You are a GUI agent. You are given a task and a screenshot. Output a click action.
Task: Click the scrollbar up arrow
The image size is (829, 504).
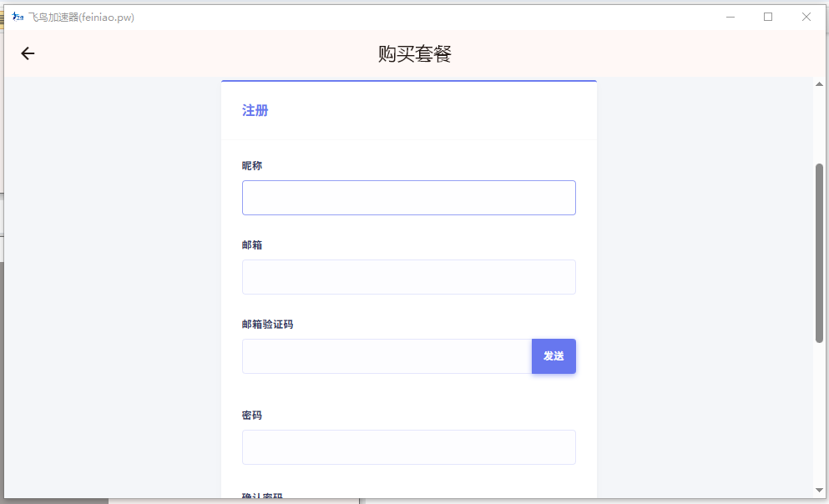(819, 85)
